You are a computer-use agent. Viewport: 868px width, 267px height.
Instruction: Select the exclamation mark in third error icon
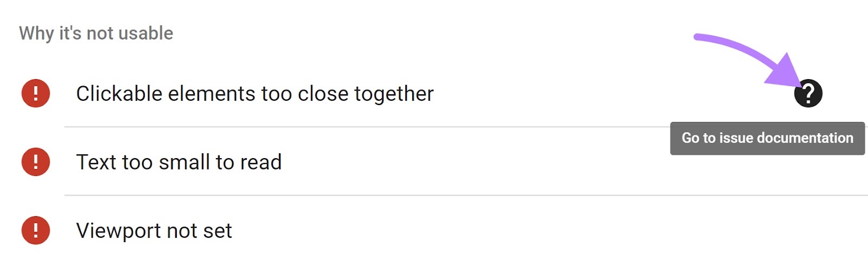(36, 230)
